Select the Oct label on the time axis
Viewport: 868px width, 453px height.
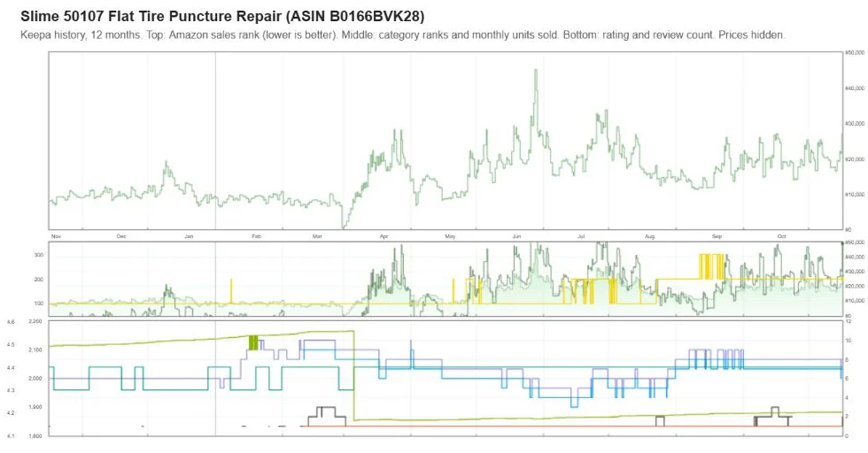click(x=781, y=236)
